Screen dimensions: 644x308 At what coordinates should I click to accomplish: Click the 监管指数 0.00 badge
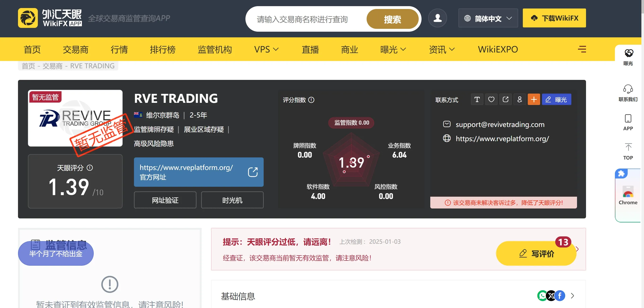pyautogui.click(x=351, y=122)
